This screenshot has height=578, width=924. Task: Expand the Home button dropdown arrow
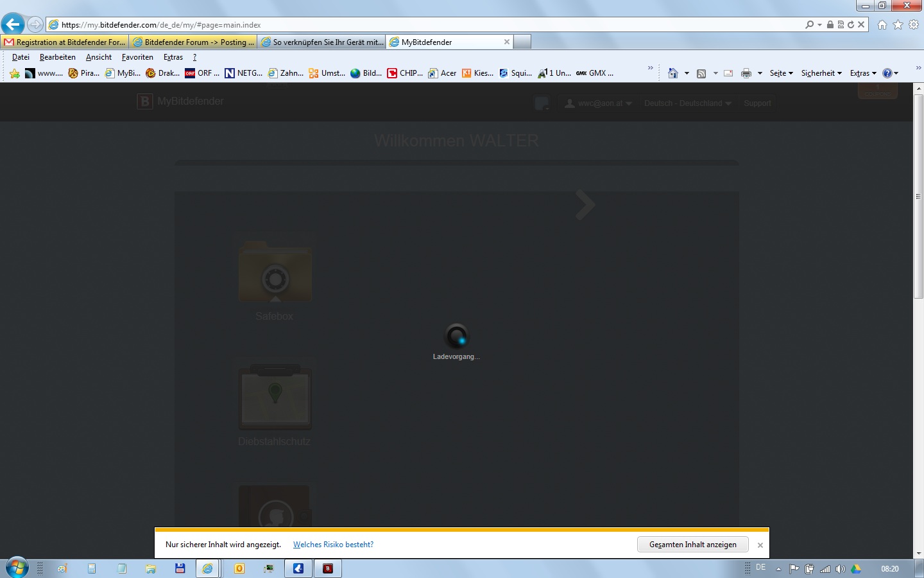(x=687, y=73)
